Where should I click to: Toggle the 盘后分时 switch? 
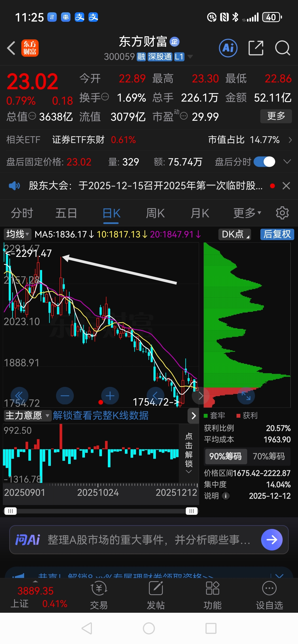coord(264,162)
